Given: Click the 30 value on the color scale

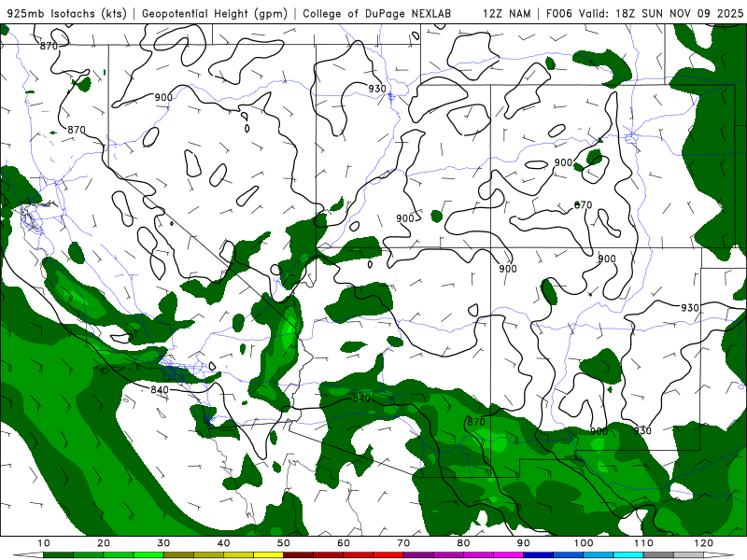Looking at the screenshot, I should 163,543.
